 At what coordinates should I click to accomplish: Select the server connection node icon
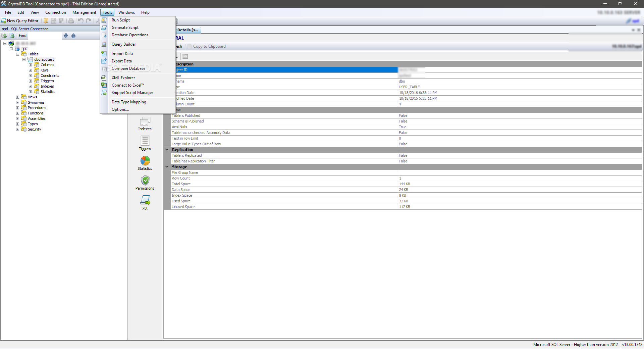[x=11, y=43]
